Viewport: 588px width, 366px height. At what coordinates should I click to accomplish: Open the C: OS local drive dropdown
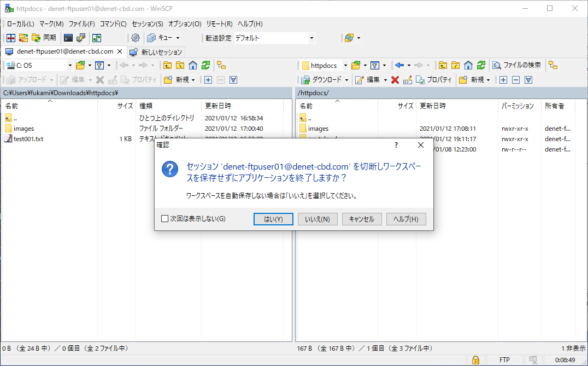pos(70,65)
